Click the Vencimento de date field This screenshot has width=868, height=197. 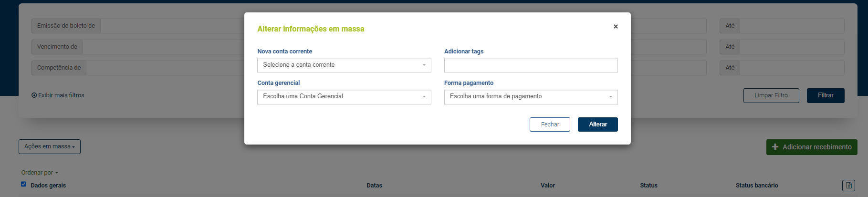(163, 47)
